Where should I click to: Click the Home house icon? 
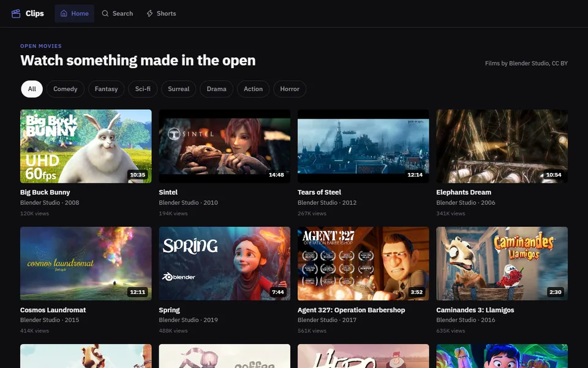64,13
